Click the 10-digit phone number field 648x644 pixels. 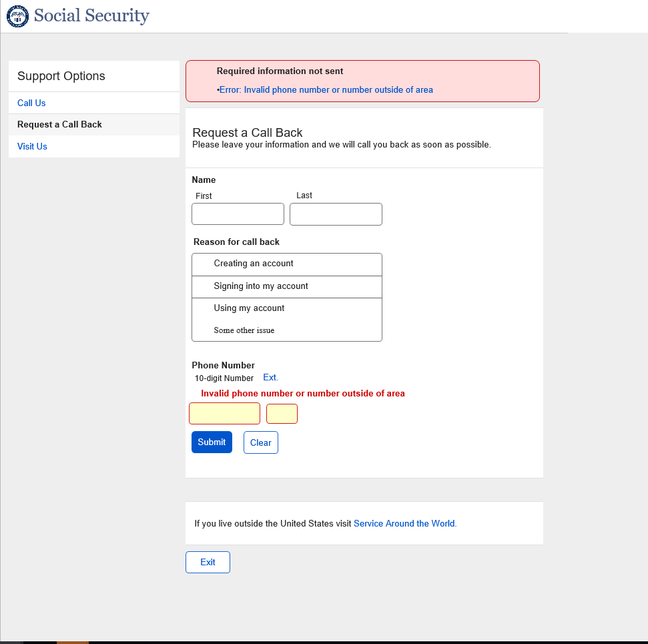tap(224, 414)
